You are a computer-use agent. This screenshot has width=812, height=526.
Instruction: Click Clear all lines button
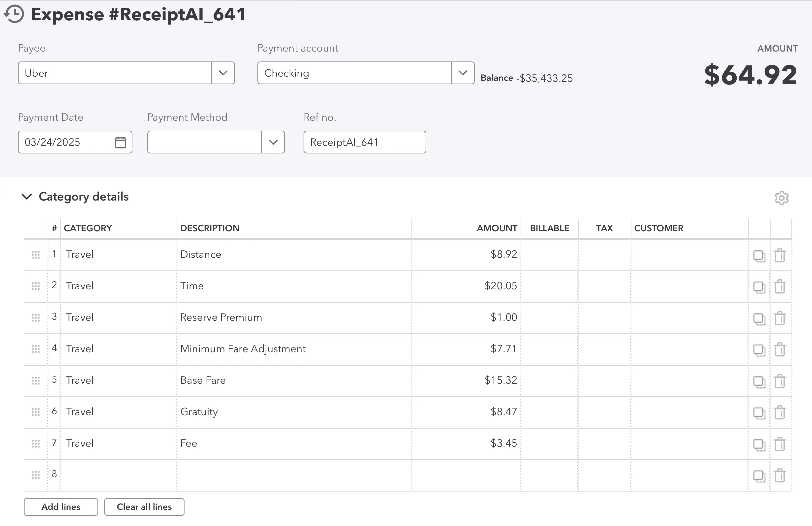click(x=144, y=507)
